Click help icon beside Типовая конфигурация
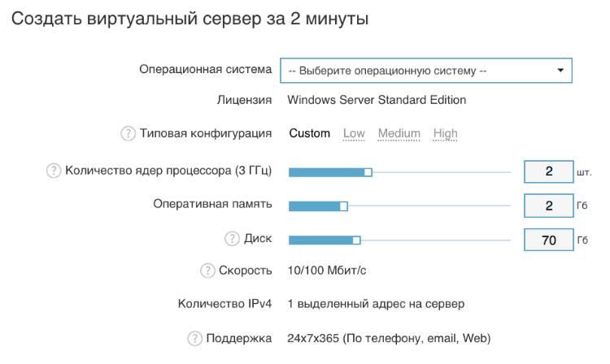610x364 pixels. (x=128, y=134)
